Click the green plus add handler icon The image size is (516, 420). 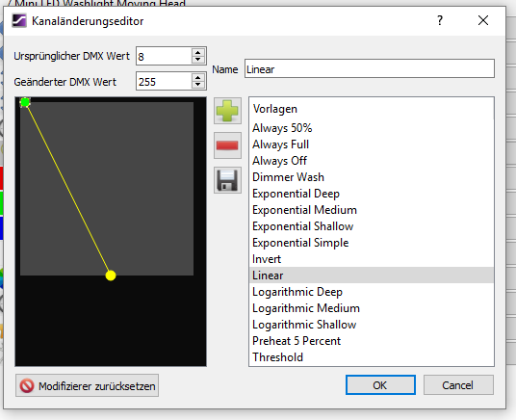coord(227,111)
